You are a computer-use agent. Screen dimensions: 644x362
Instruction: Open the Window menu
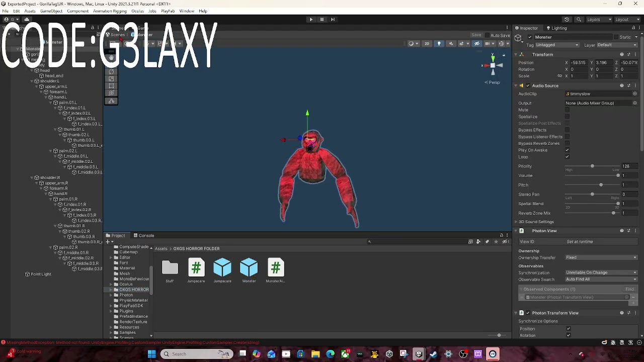coord(187,11)
